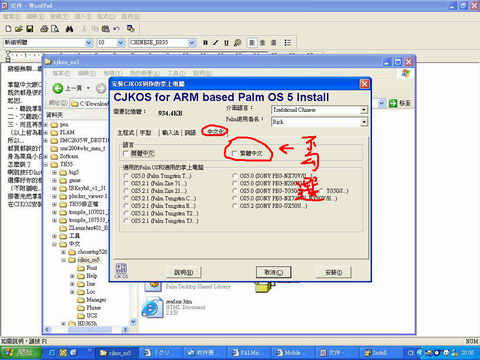480x360 pixels.
Task: Click the 說明(H) help button in installer
Action: [x=184, y=272]
